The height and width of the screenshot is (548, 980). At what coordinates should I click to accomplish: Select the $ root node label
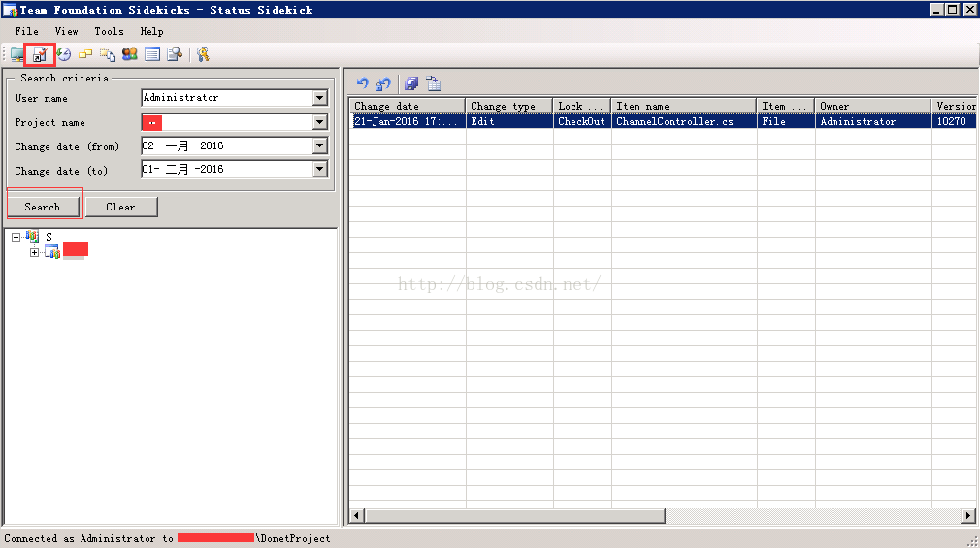tap(49, 237)
